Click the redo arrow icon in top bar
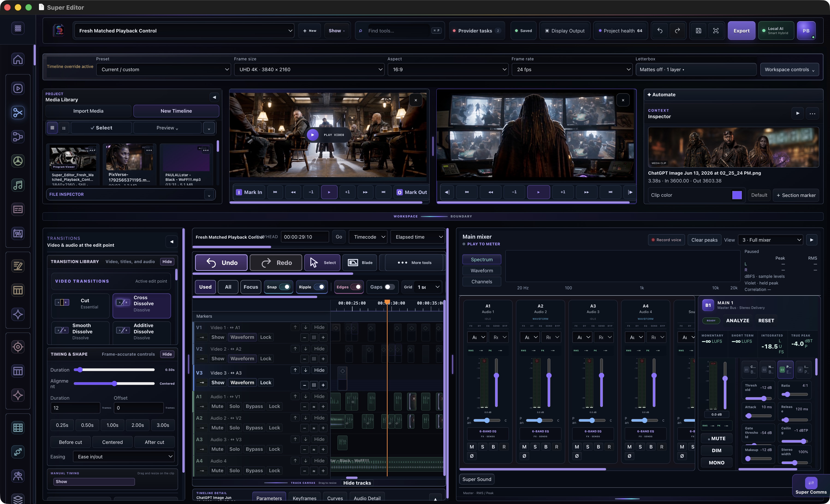 tap(677, 31)
